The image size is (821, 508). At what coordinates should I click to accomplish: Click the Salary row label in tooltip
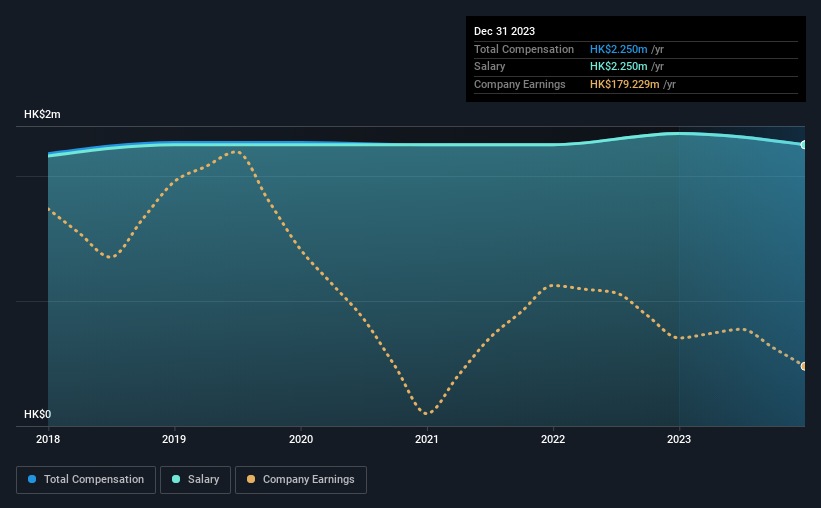tap(490, 67)
